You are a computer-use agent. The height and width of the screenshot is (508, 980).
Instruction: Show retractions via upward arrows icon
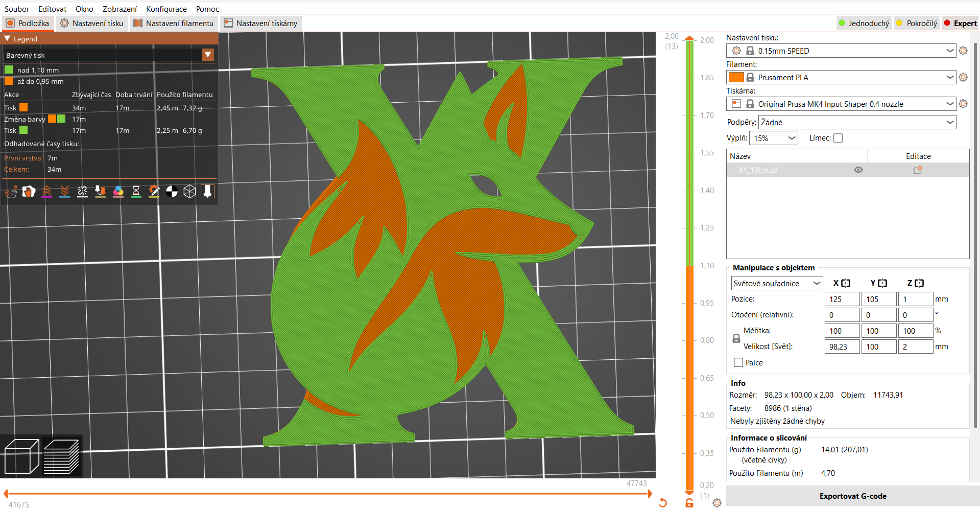(x=47, y=192)
